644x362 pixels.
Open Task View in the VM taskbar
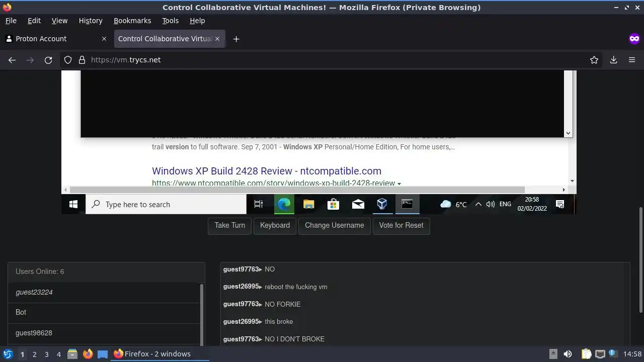coord(259,204)
